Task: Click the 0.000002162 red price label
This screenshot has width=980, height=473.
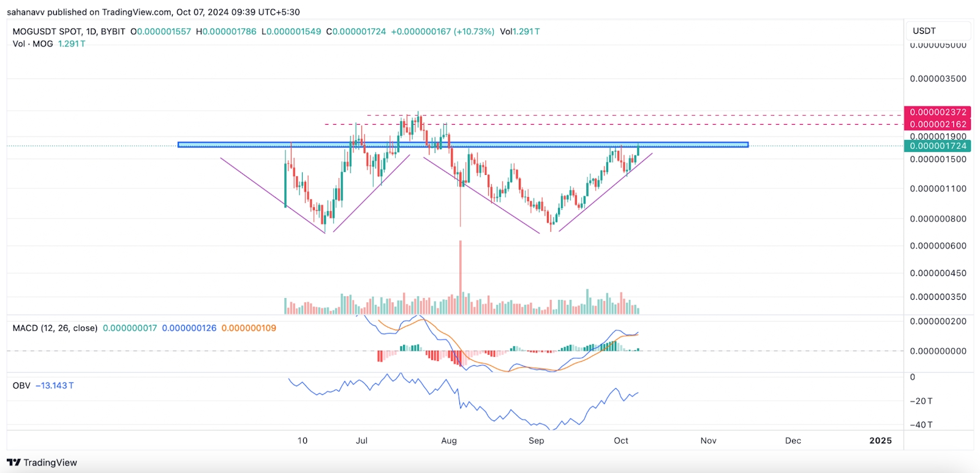Action: point(938,124)
